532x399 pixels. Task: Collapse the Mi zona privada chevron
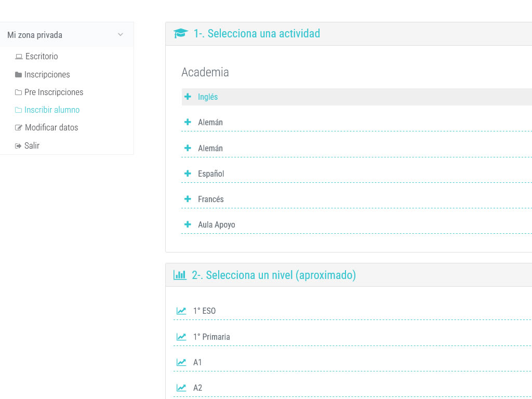click(x=121, y=35)
